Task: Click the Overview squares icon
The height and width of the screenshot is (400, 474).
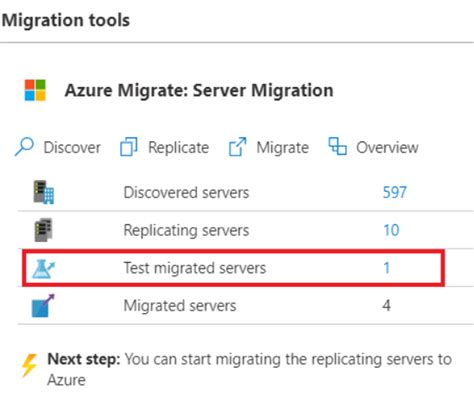Action: click(x=337, y=146)
